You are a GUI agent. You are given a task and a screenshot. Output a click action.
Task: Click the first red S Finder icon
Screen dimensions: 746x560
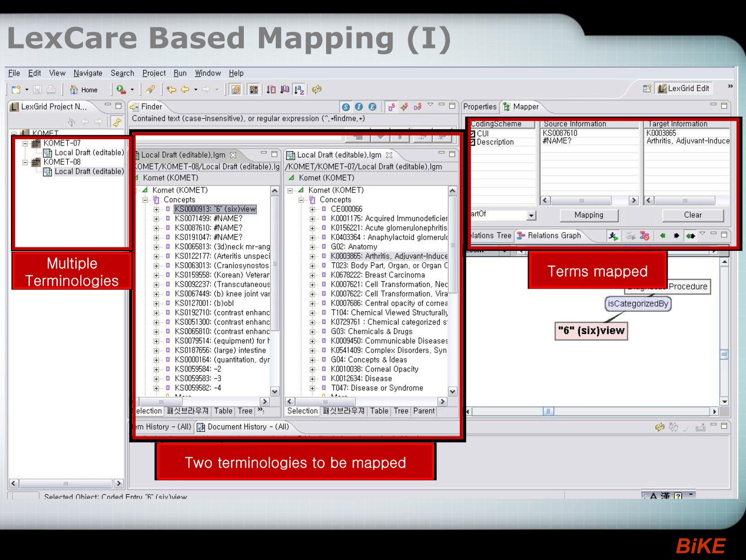391,107
